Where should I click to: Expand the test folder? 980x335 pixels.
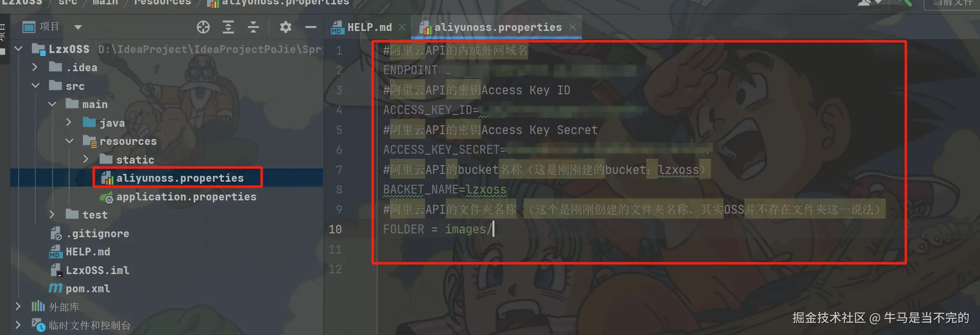[x=52, y=214]
